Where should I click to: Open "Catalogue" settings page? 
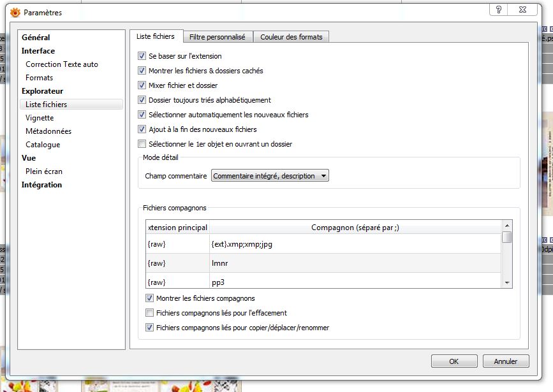(43, 145)
